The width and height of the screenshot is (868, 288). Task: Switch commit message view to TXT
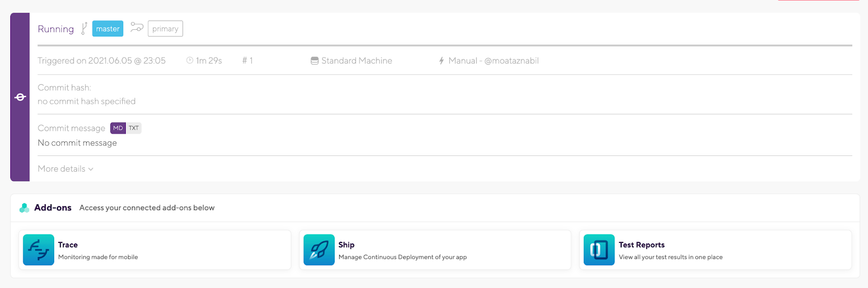tap(133, 128)
